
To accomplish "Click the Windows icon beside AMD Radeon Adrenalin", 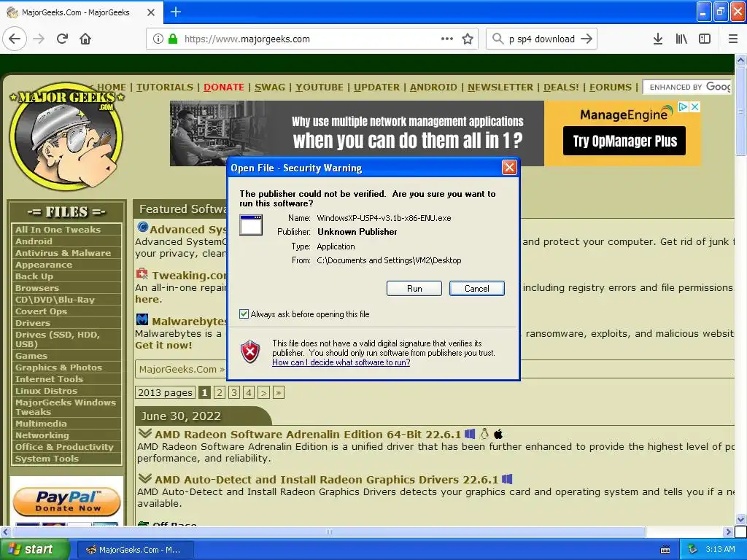I will coord(470,434).
